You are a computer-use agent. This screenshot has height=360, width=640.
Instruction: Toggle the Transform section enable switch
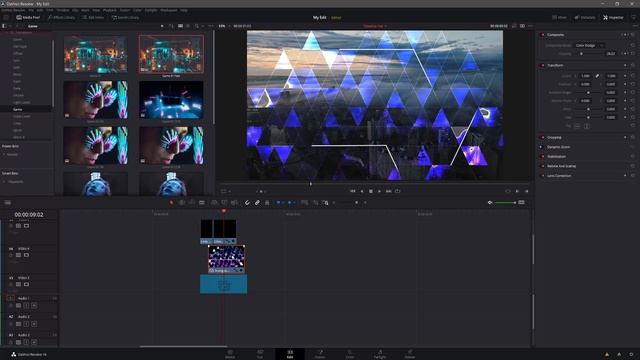point(542,65)
